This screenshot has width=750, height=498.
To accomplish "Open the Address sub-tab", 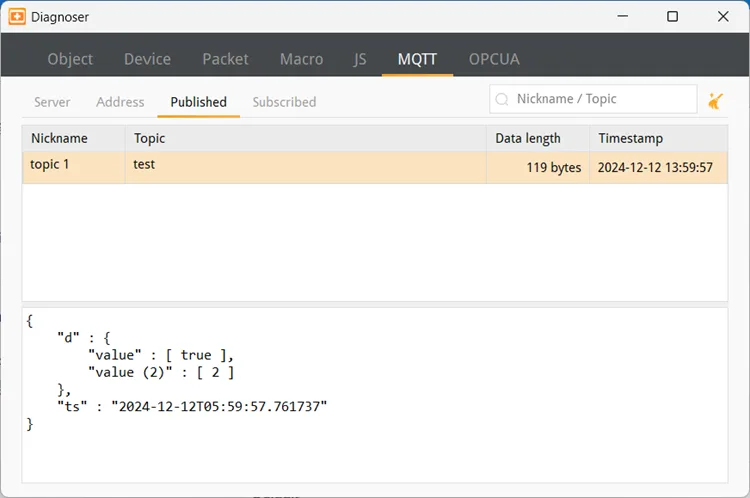I will pyautogui.click(x=120, y=102).
